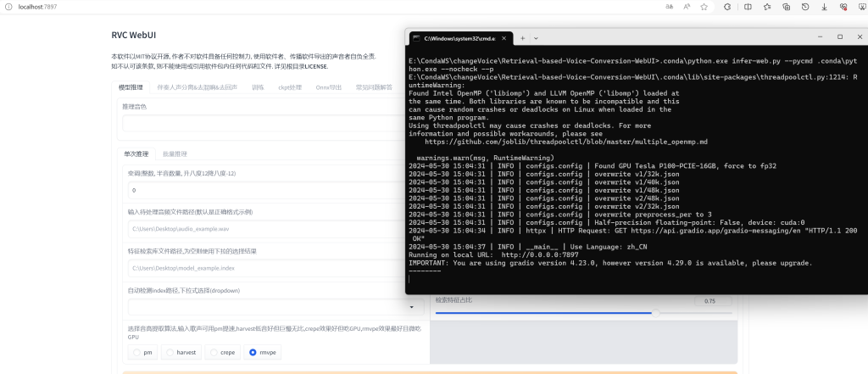This screenshot has height=374, width=868.
Task: Click the localhost:7897 address bar
Action: 37,7
